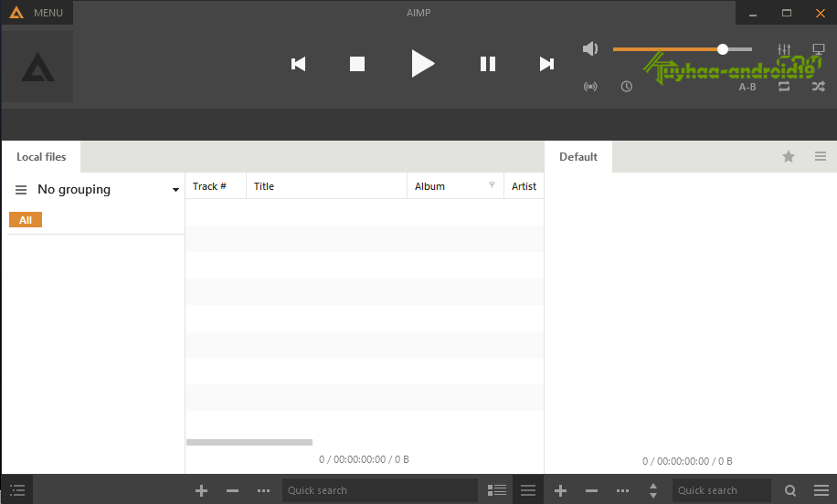
Task: Open the visualization monitor icon
Action: click(x=819, y=49)
